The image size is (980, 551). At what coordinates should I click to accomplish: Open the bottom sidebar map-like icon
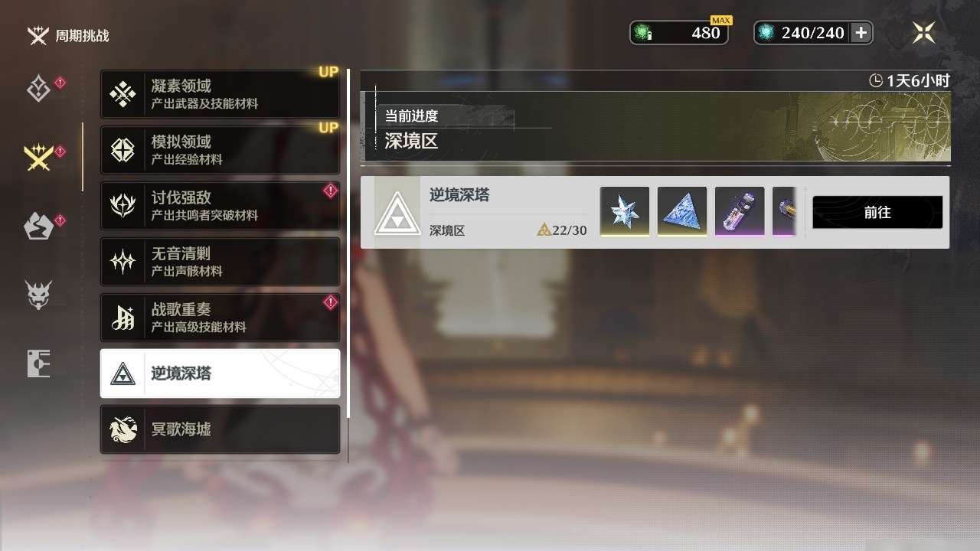pos(39,364)
